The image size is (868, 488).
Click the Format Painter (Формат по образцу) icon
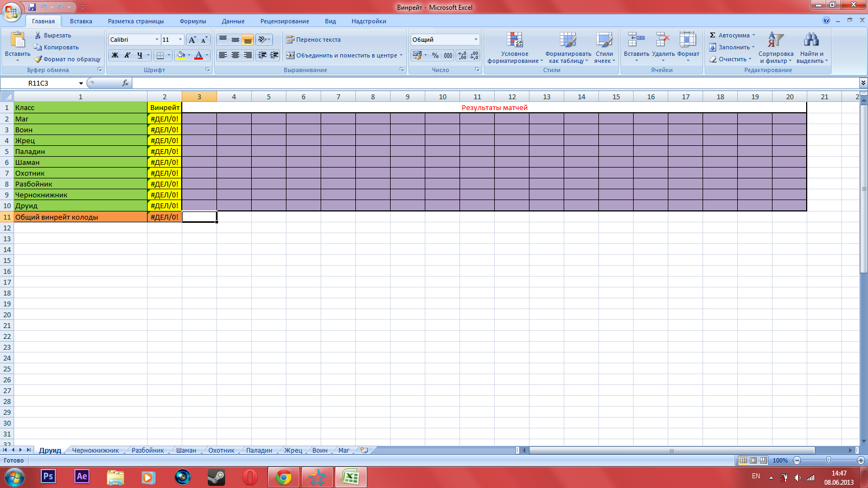coord(39,59)
